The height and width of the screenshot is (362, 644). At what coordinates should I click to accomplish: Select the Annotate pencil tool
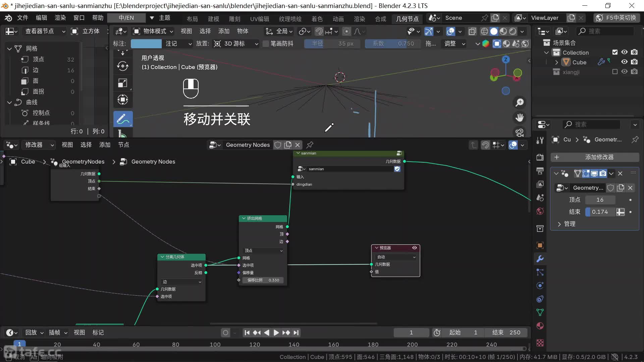pyautogui.click(x=123, y=119)
